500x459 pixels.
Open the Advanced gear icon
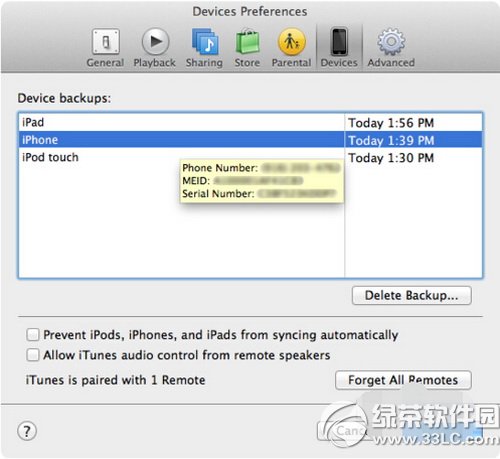pos(391,42)
